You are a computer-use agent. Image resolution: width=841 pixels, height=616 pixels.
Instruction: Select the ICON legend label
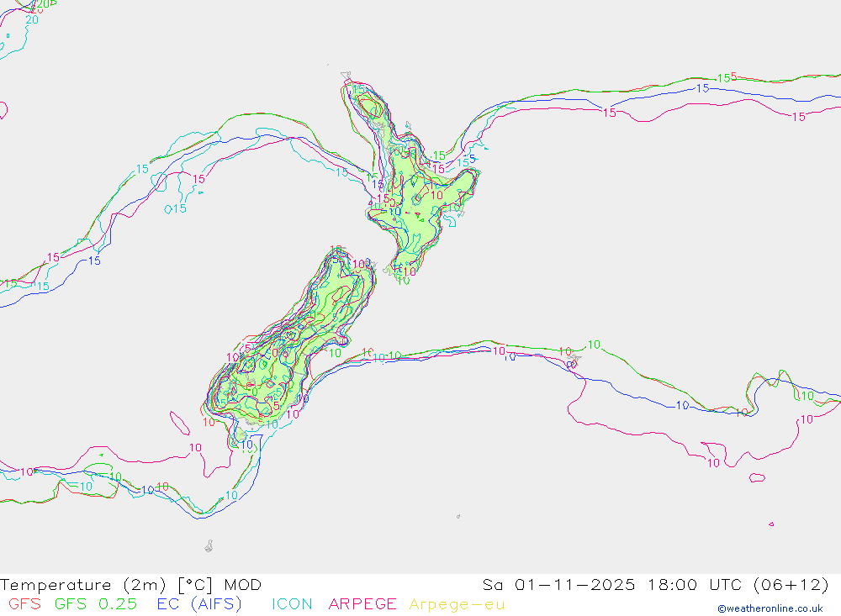(x=292, y=603)
